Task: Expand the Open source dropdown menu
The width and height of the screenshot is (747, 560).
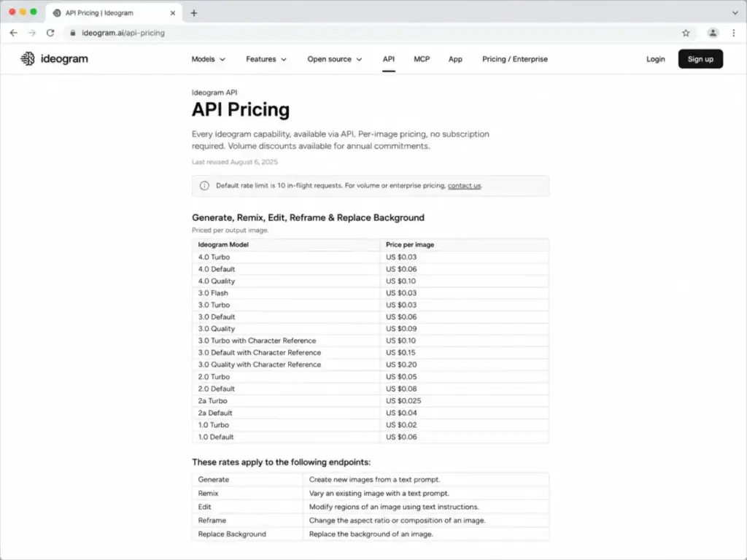Action: (x=334, y=59)
